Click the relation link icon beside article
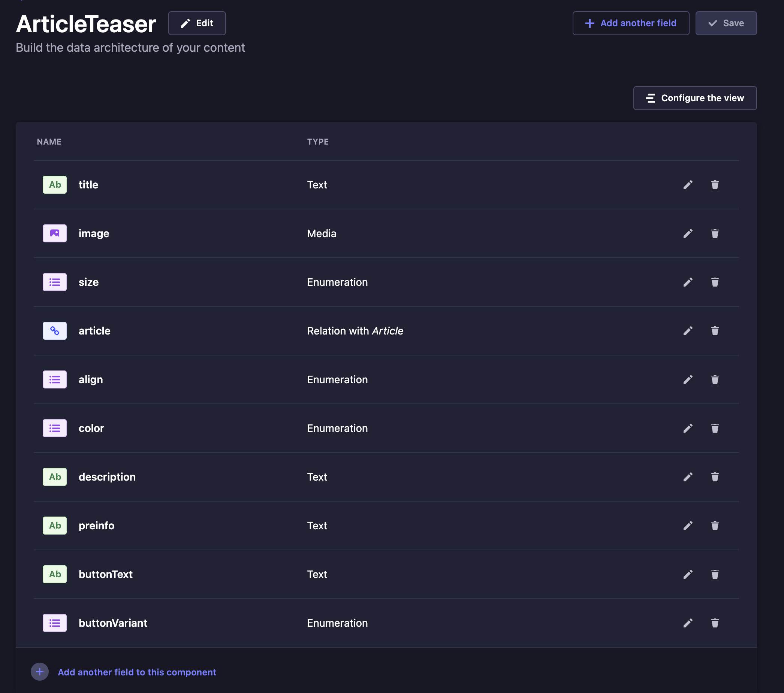 (x=54, y=331)
